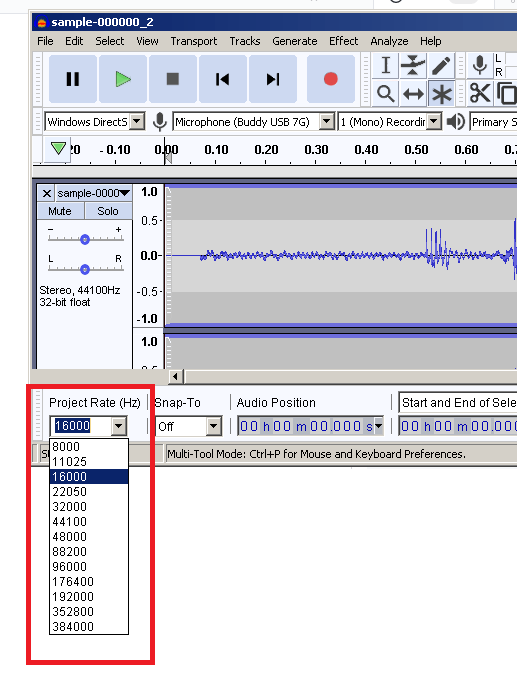Choose 88200 in Project Rate list
The image size is (517, 673).
[x=89, y=552]
